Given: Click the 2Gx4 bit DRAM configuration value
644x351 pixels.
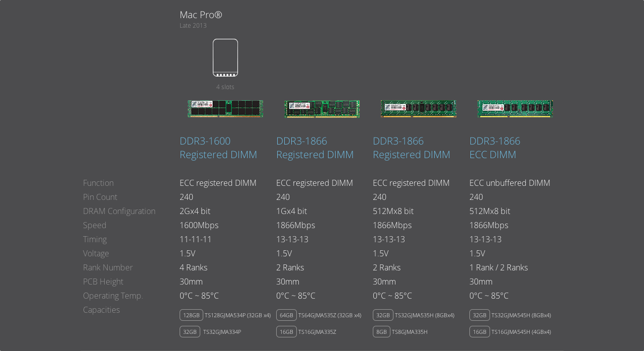Looking at the screenshot, I should coord(195,211).
